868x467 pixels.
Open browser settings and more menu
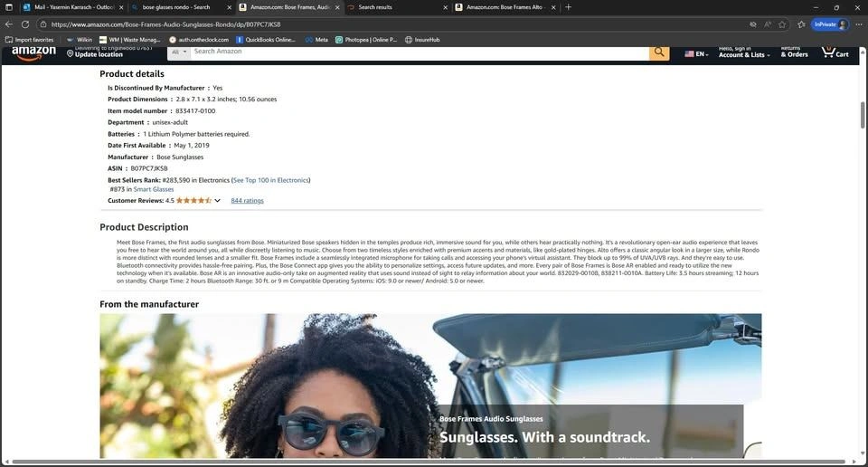[859, 24]
